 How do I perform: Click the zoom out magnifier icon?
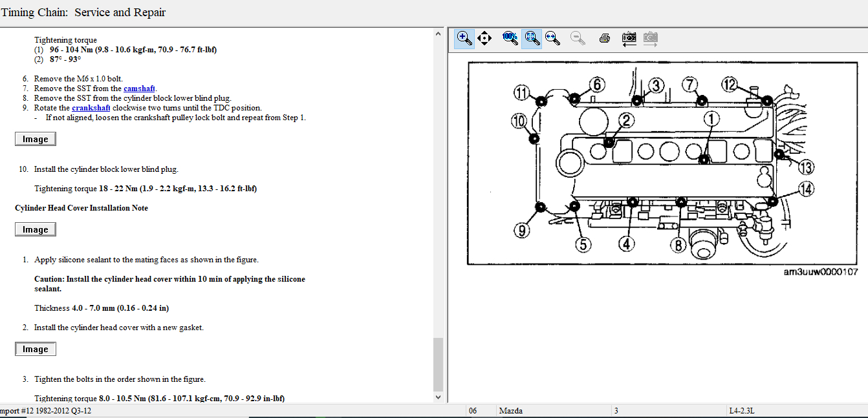point(578,38)
